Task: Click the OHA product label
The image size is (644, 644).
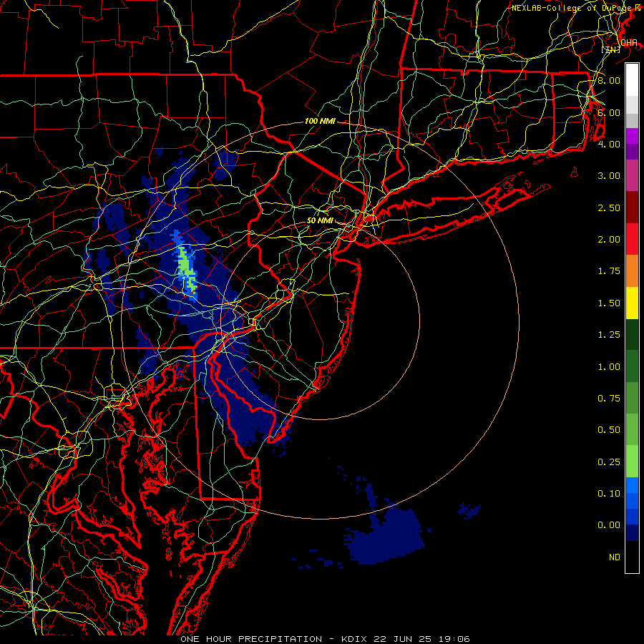Action: click(x=629, y=43)
